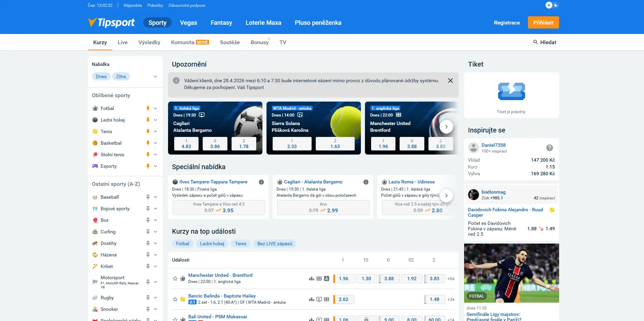Switch to the Výsledky tab
This screenshot has width=644, height=321.
point(149,42)
